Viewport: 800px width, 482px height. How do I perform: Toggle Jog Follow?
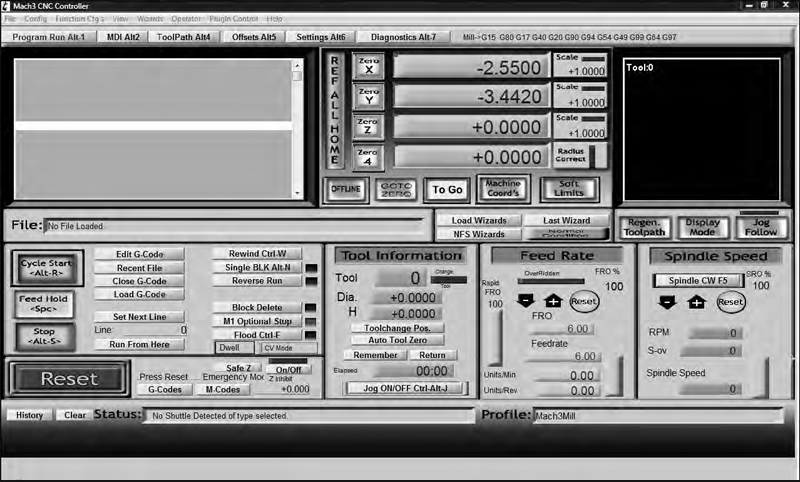[x=761, y=227]
